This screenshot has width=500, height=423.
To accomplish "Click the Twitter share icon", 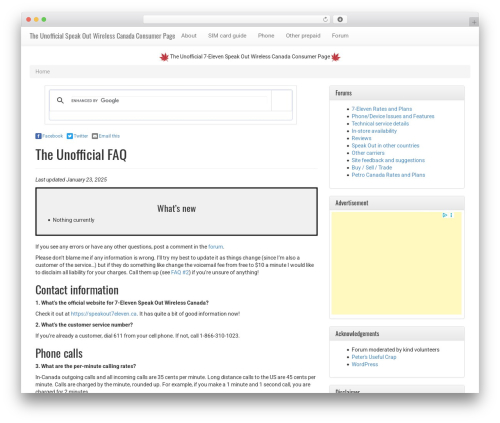I will point(70,136).
